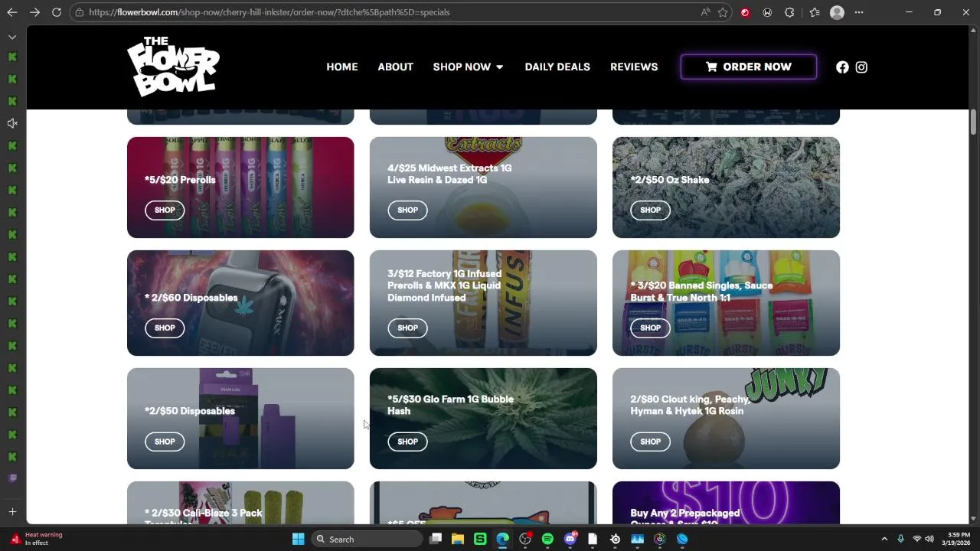Viewport: 980px width, 551px height.
Task: Click the muted-tab speaker icon in sidebar
Action: pos(12,123)
